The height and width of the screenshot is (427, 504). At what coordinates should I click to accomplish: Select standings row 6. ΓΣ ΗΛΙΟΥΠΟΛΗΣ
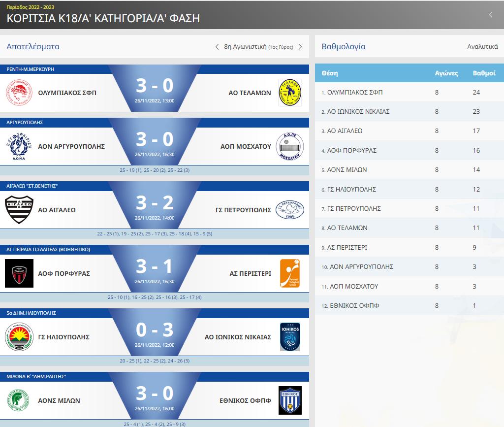409,190
